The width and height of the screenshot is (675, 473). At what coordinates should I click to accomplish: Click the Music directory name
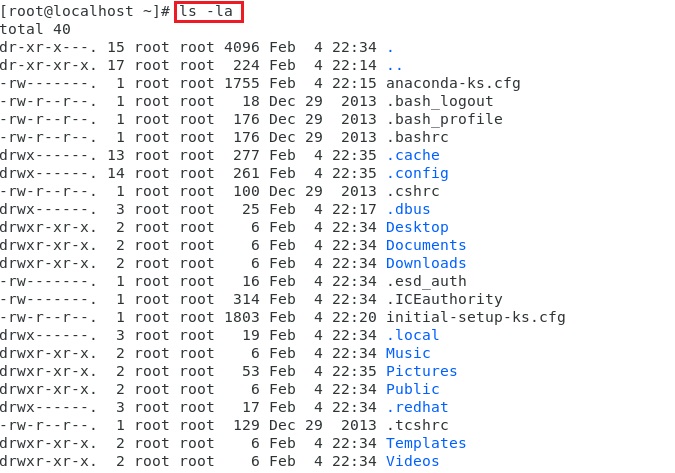tap(408, 353)
